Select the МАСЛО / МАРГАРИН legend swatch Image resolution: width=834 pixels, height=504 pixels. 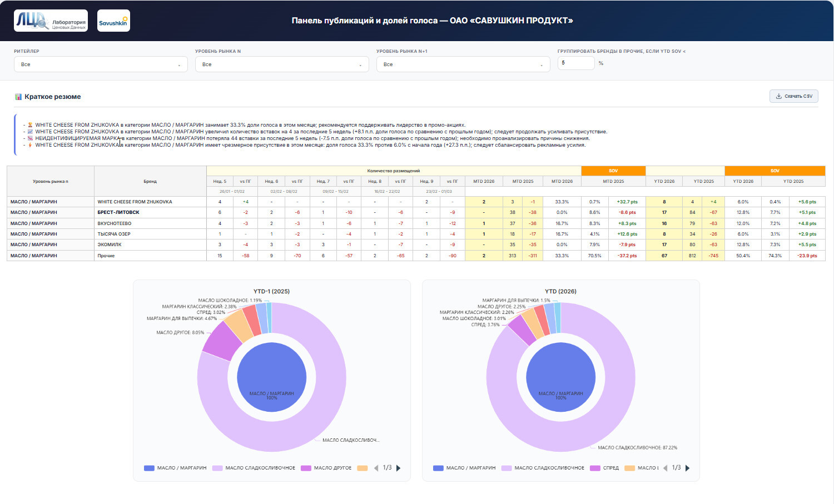coord(148,468)
